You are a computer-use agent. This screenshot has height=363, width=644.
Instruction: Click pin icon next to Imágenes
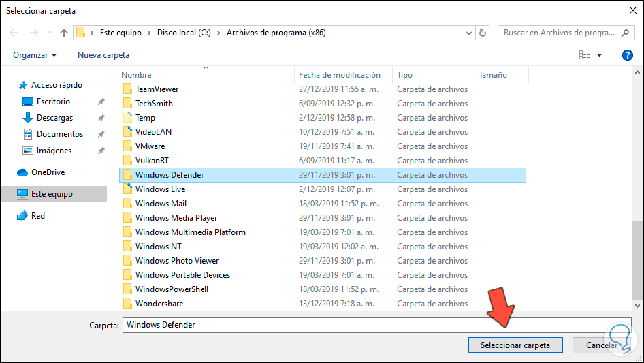tap(101, 151)
